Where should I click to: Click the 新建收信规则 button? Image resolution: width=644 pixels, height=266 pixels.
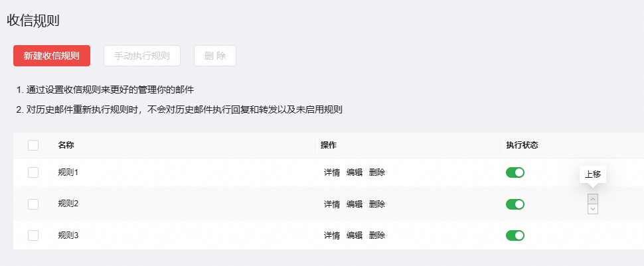[x=52, y=56]
